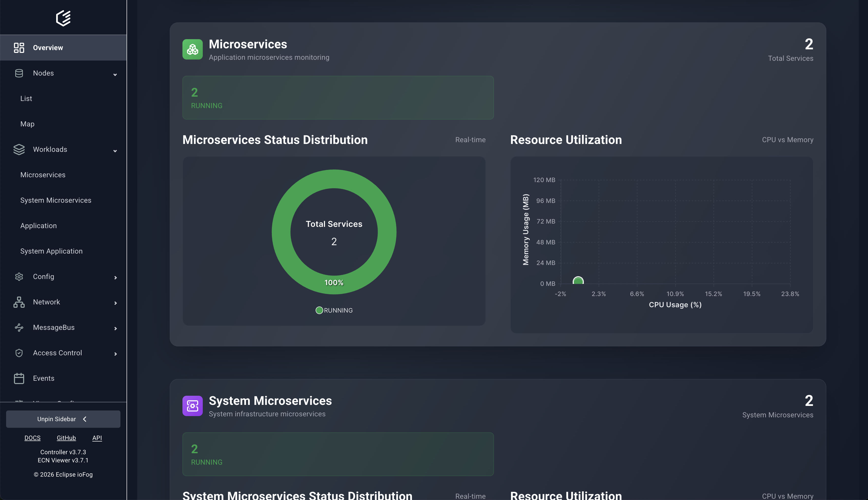The image size is (868, 500).
Task: Click the Workloads layers icon
Action: pos(19,149)
